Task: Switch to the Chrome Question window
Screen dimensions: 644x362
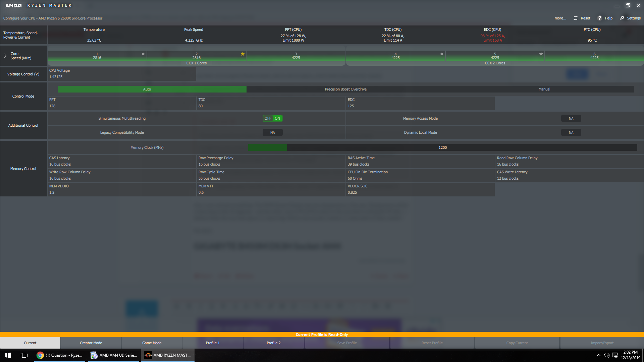Action: 60,355
